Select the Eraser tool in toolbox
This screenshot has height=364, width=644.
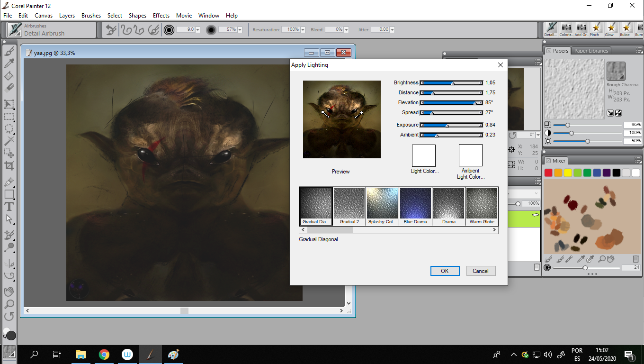(9, 87)
